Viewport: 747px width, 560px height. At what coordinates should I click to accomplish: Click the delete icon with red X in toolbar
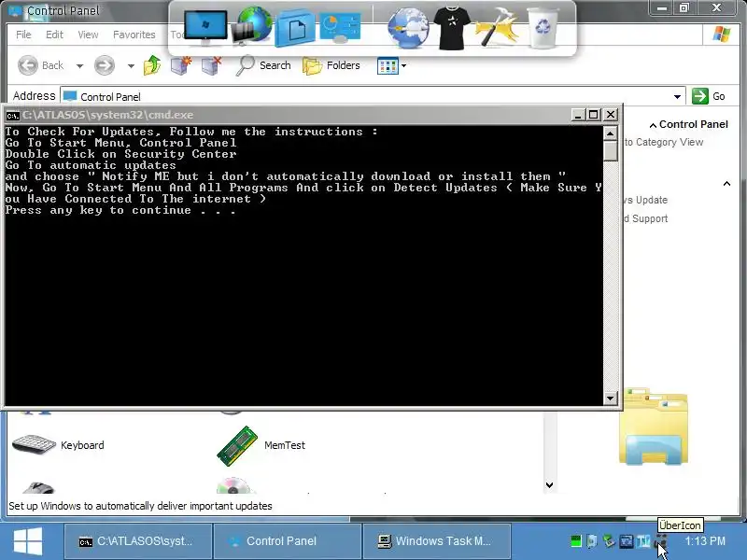point(212,65)
